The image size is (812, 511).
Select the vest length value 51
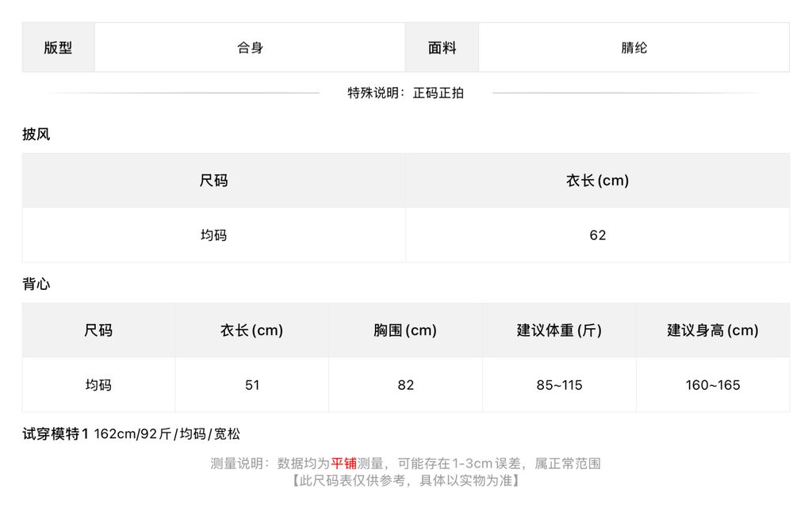pyautogui.click(x=252, y=385)
